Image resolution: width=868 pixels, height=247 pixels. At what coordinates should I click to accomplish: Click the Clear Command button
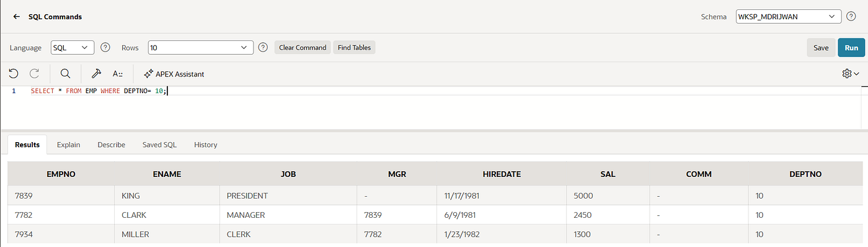coord(303,47)
